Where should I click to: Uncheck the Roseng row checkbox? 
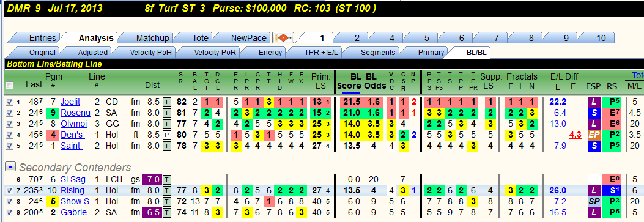click(9, 113)
